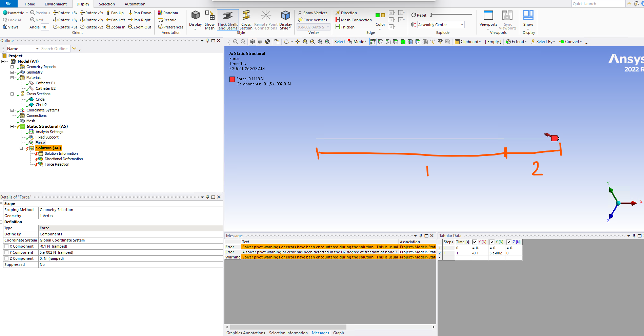Check the Z Component checkbox

(x=6, y=258)
